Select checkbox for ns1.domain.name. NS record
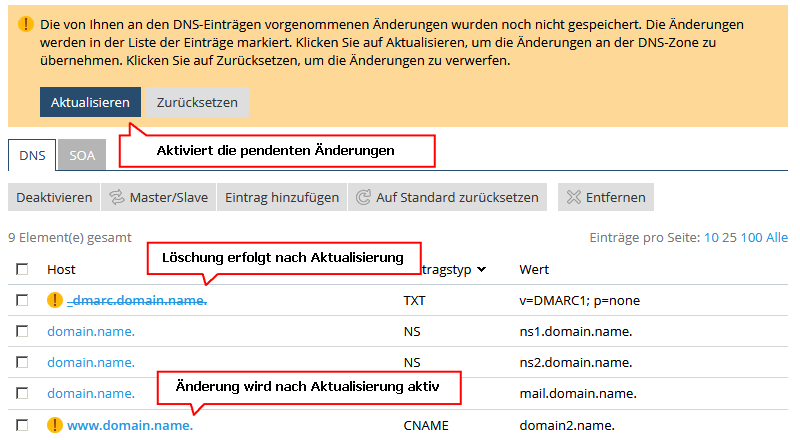The image size is (800, 440). [22, 331]
